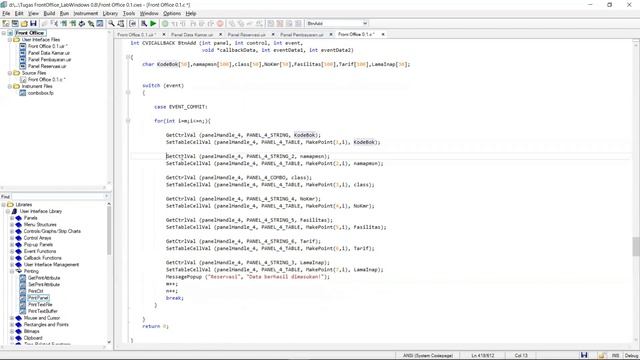Click the User Interface Library book icon

point(14,211)
